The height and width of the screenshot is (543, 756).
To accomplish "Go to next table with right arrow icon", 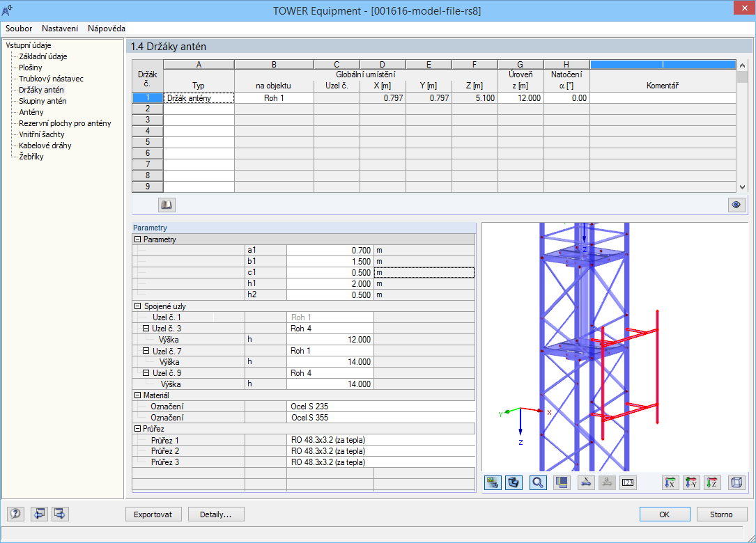I will [60, 514].
